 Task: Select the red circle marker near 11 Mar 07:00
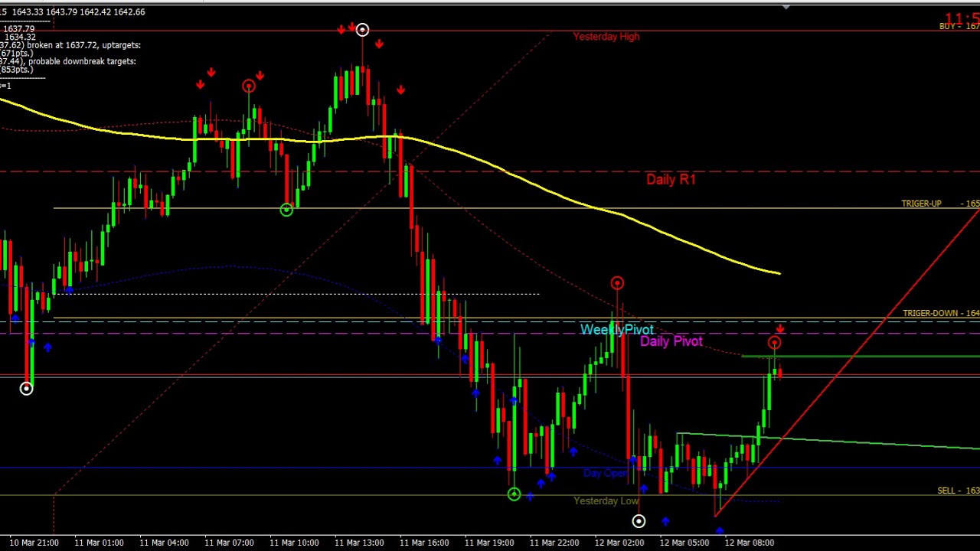(249, 86)
